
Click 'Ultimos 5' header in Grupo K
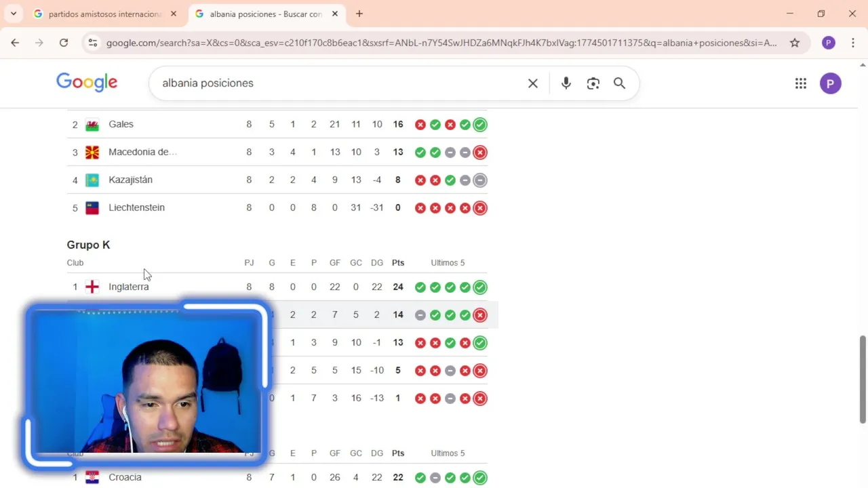pos(448,263)
